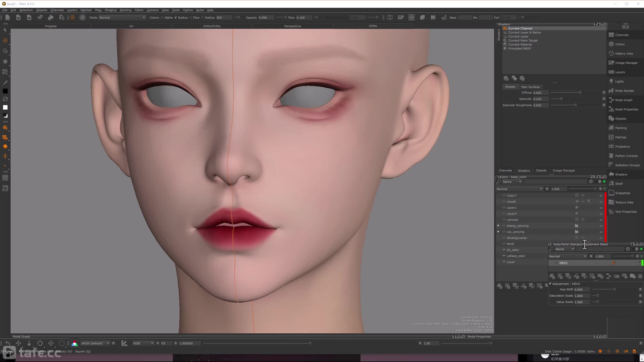Hide the Color7 layer
This screenshot has width=644, height=362.
click(x=504, y=195)
